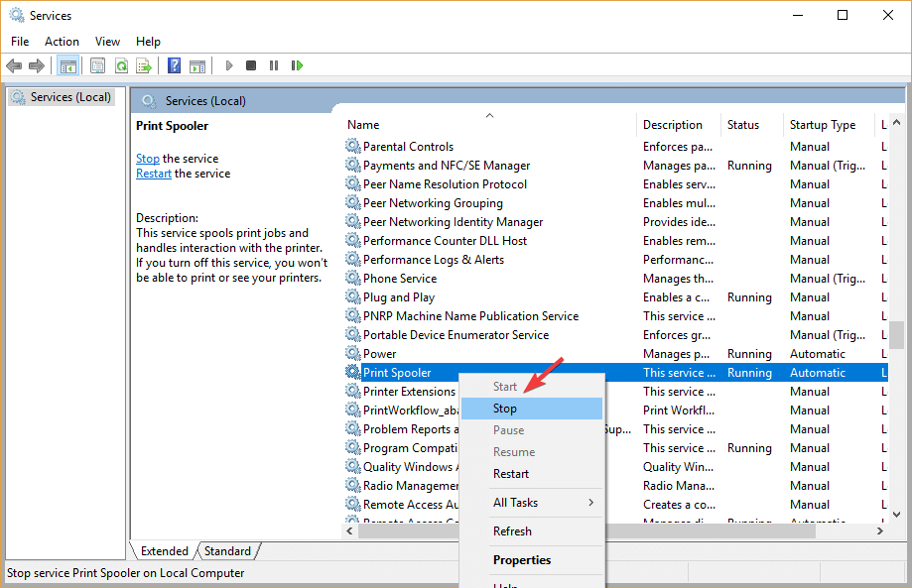Click the vertical scrollbar down arrow
Image resolution: width=912 pixels, height=588 pixels.
pos(897,515)
